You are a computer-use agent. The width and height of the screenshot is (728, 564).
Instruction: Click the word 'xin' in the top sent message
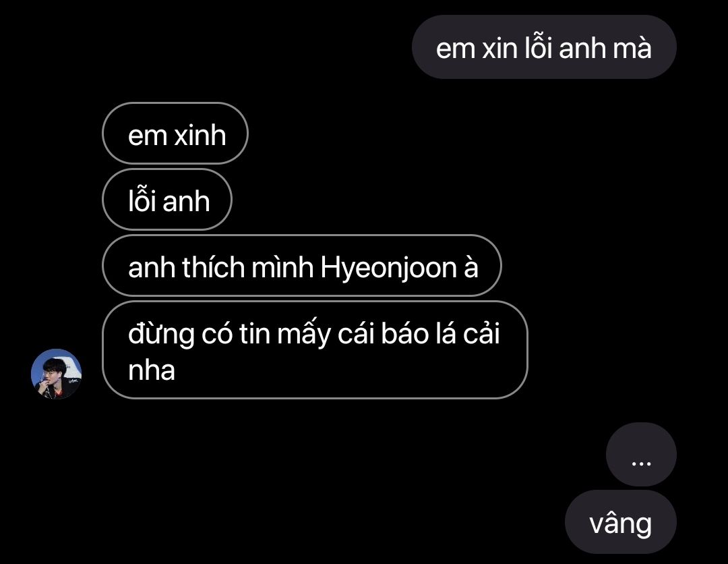[x=499, y=48]
